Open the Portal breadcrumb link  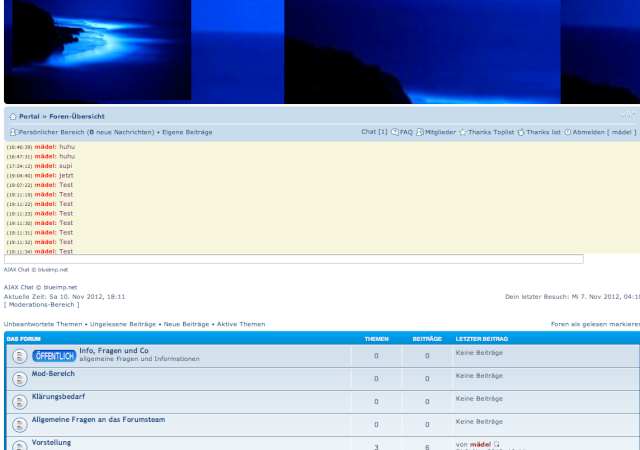[x=29, y=116]
